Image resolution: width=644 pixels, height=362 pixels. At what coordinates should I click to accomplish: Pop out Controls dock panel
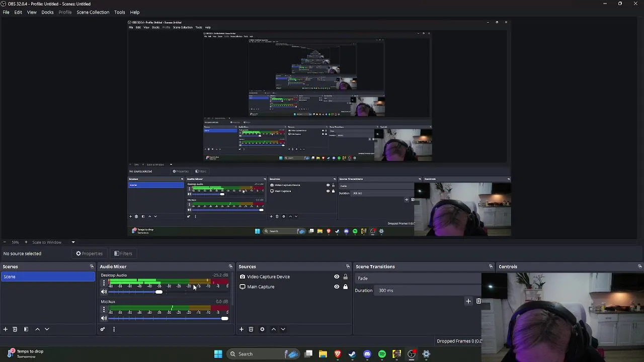click(639, 266)
